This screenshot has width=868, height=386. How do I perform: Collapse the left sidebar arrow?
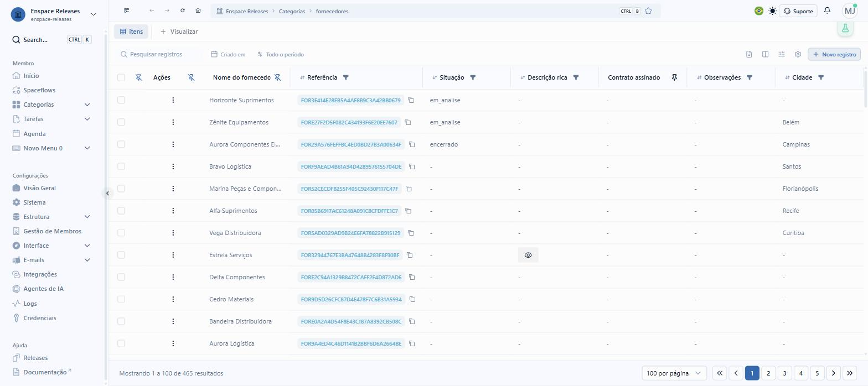click(x=107, y=193)
